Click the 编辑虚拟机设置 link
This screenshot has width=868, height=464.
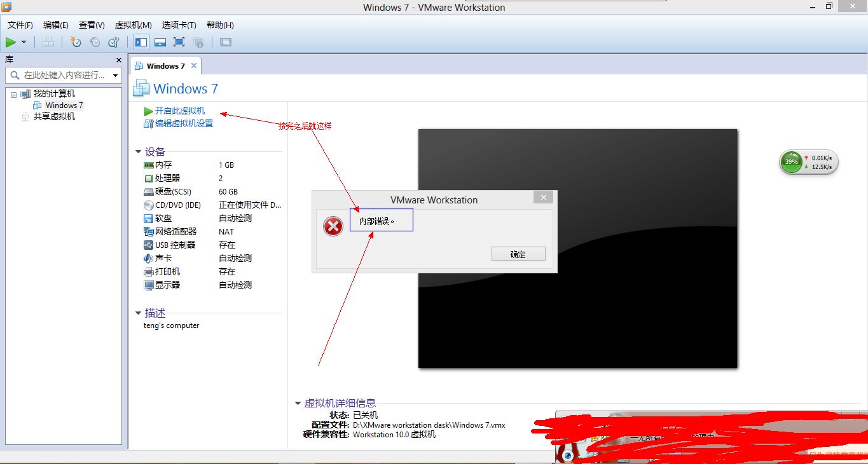tap(184, 123)
